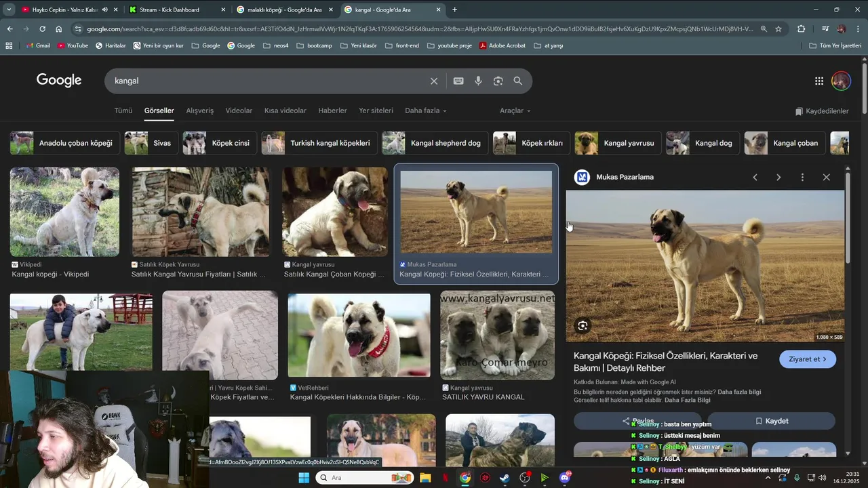Screen dimensions: 868x488
Task: Switch to the Yer siteleri tab
Action: tap(376, 110)
